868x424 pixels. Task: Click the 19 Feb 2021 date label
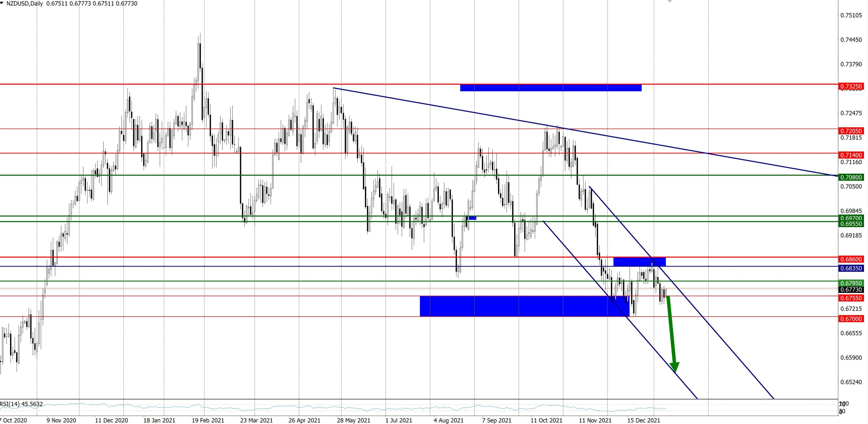(208, 420)
